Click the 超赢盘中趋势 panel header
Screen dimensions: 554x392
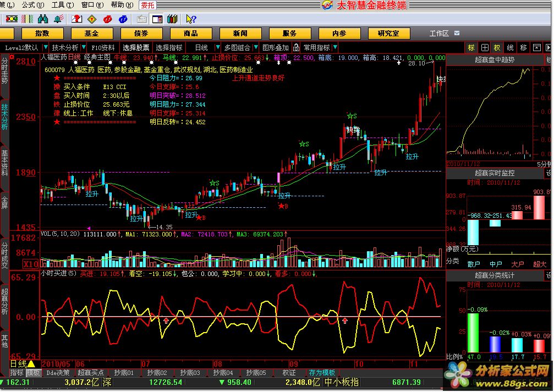494,60
